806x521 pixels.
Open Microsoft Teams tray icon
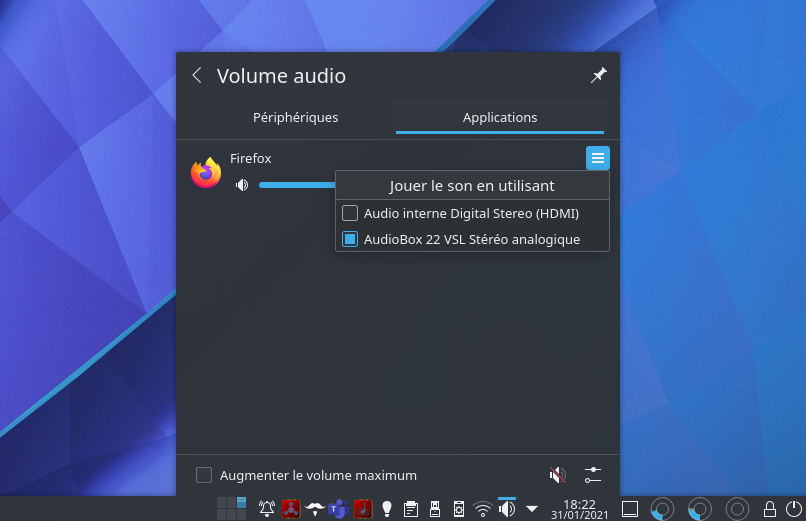coord(339,509)
